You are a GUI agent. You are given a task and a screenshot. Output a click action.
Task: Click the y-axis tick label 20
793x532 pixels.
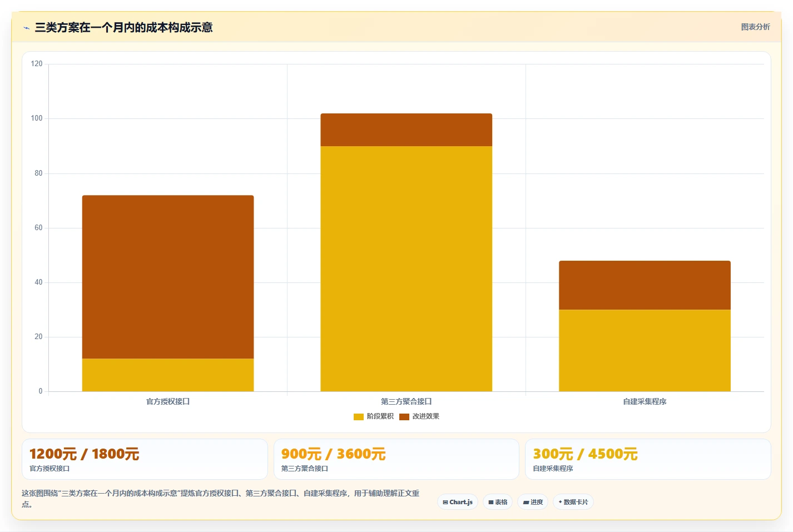pos(38,337)
